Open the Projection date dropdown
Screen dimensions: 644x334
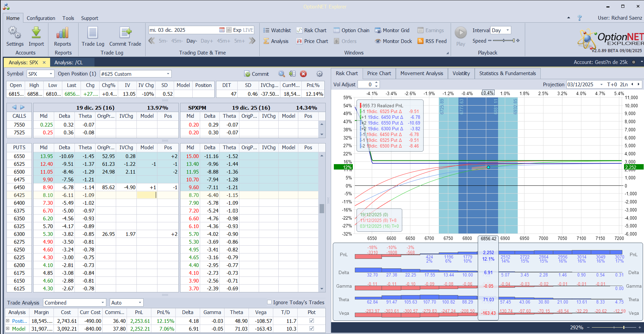coord(601,85)
